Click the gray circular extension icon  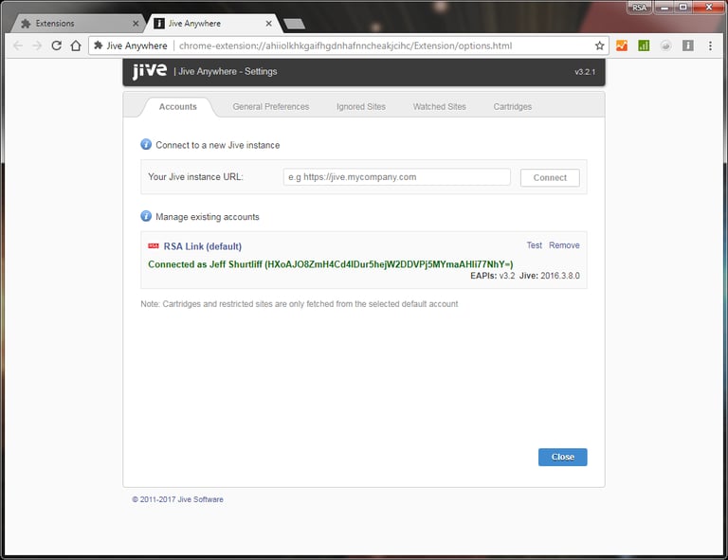point(665,45)
